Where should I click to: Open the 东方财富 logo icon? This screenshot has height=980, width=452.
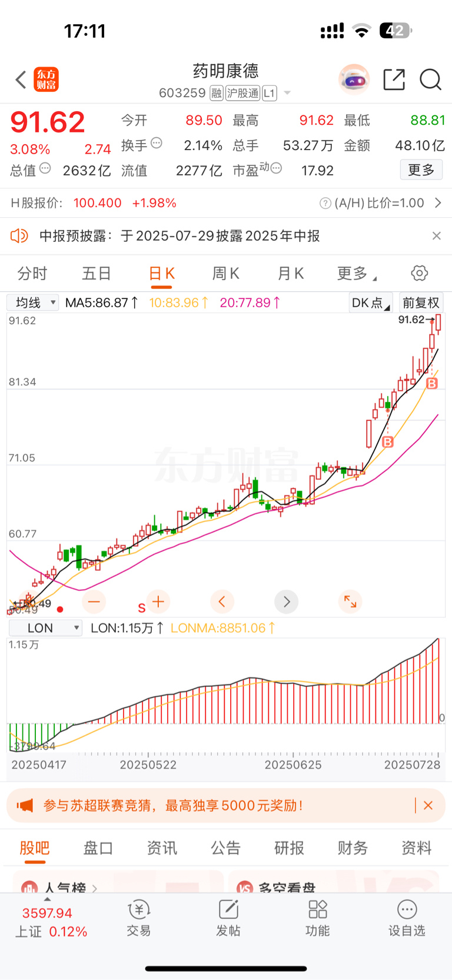[x=46, y=79]
